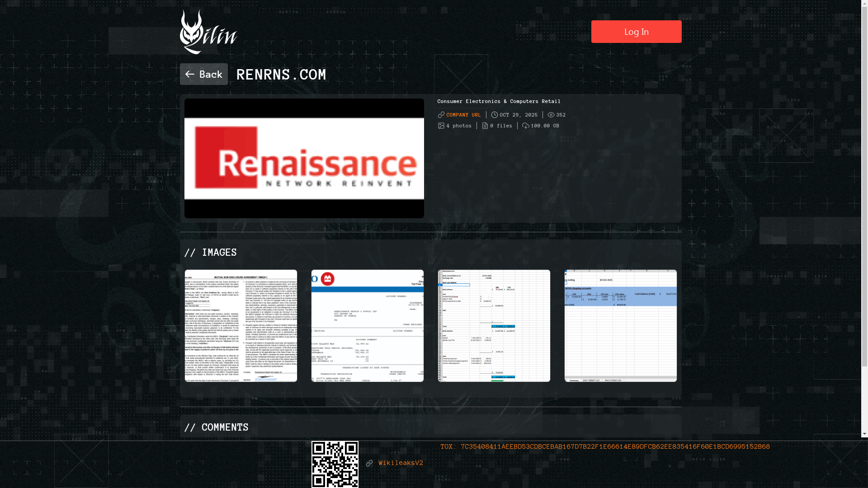
Task: Click the QR code in footer
Action: coord(335,464)
